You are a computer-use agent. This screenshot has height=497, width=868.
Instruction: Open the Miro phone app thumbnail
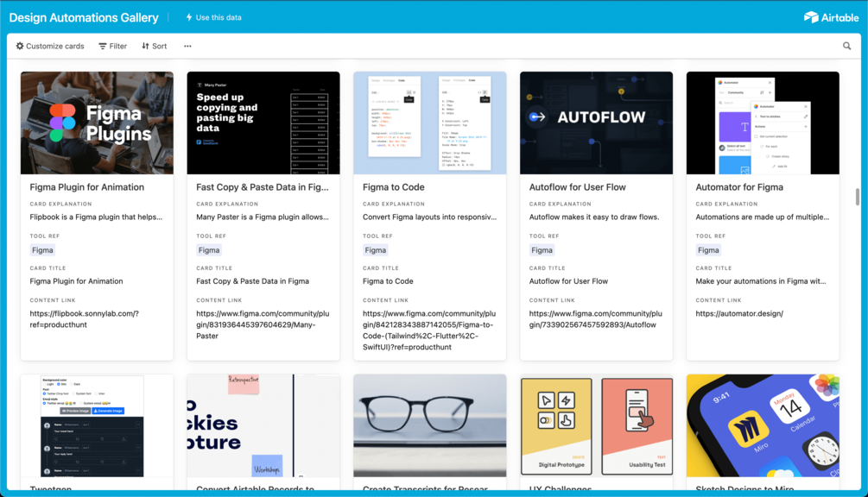(763, 425)
